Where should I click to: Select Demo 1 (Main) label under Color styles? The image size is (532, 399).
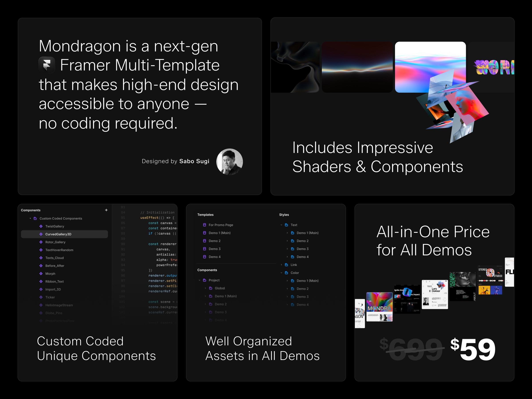tap(308, 281)
